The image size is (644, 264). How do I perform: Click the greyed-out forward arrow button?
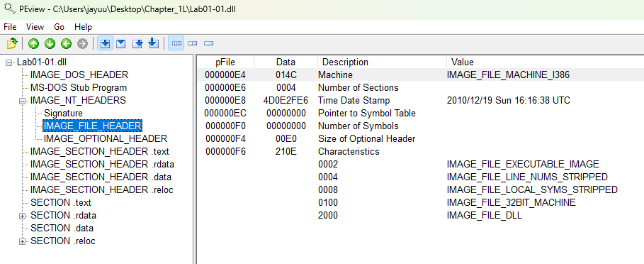click(x=83, y=43)
